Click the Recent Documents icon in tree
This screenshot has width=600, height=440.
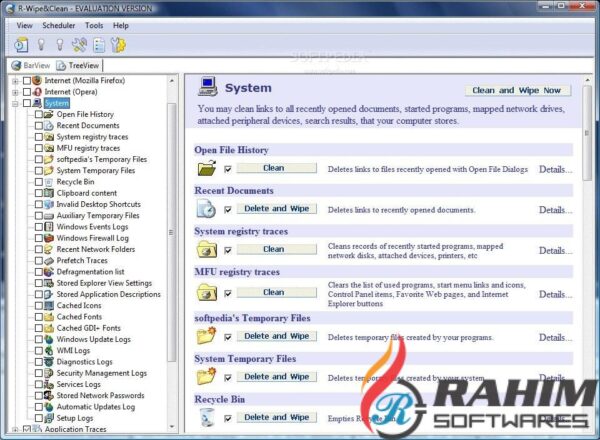coord(49,125)
